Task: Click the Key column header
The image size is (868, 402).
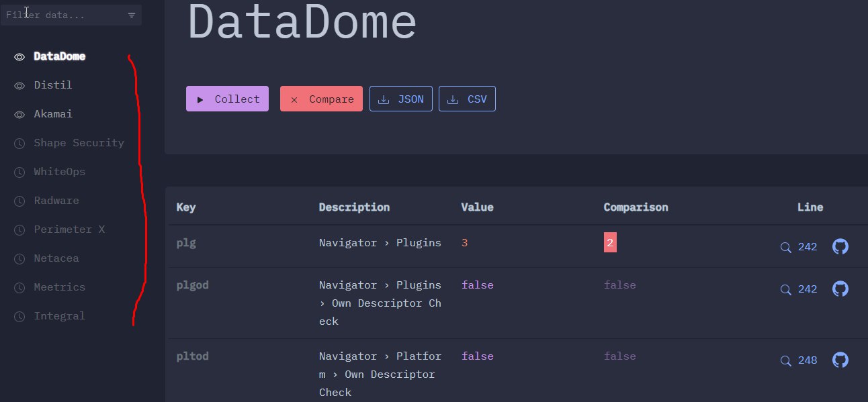Action: click(x=186, y=207)
